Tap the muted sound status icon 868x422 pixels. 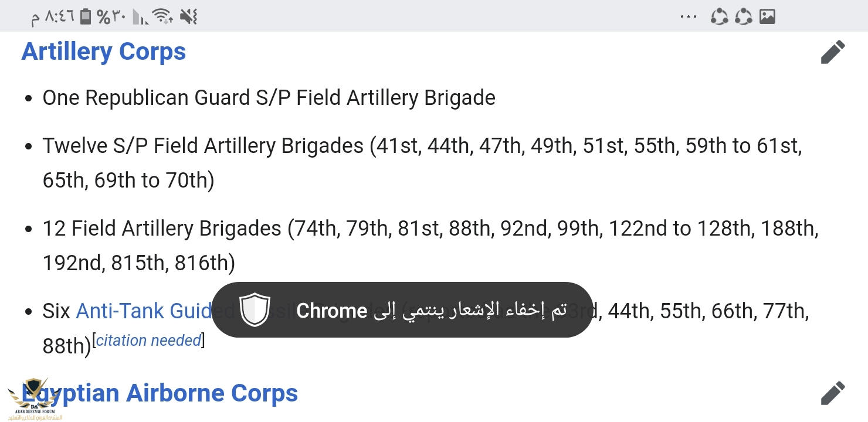(189, 16)
